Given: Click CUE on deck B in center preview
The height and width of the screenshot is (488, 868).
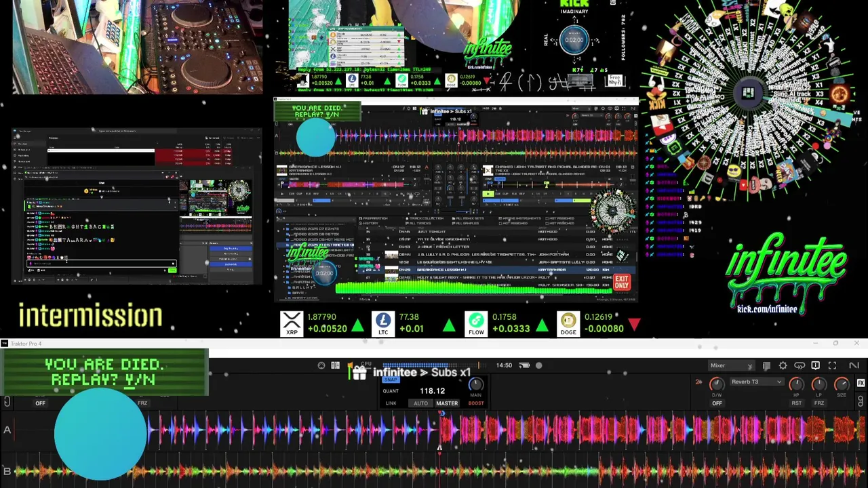Looking at the screenshot, I should (498, 194).
